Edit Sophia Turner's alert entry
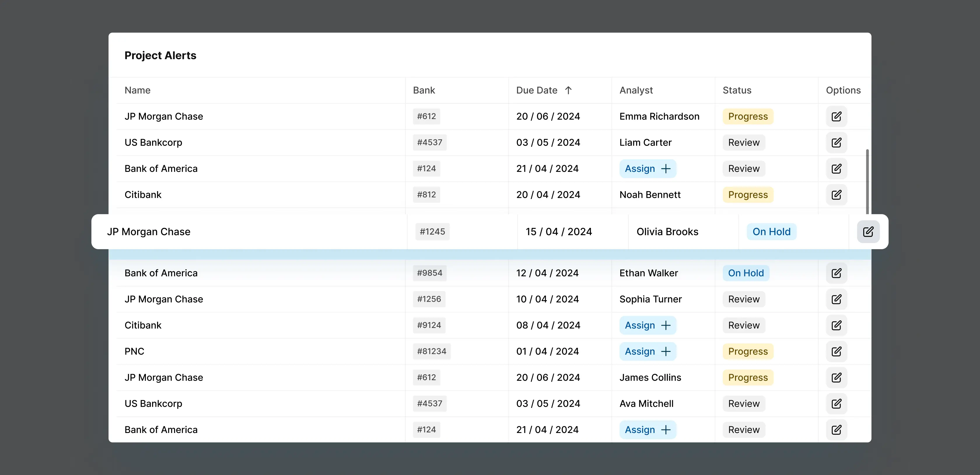 [836, 299]
